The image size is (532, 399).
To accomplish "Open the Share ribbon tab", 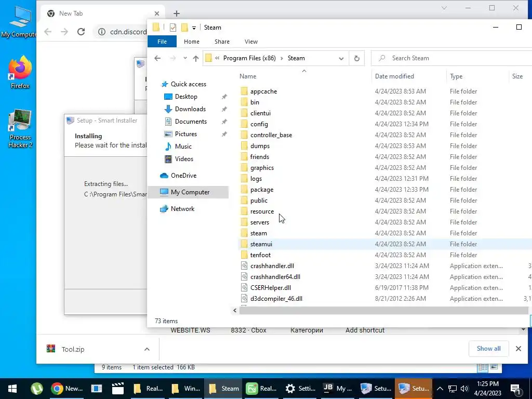I will pos(222,42).
